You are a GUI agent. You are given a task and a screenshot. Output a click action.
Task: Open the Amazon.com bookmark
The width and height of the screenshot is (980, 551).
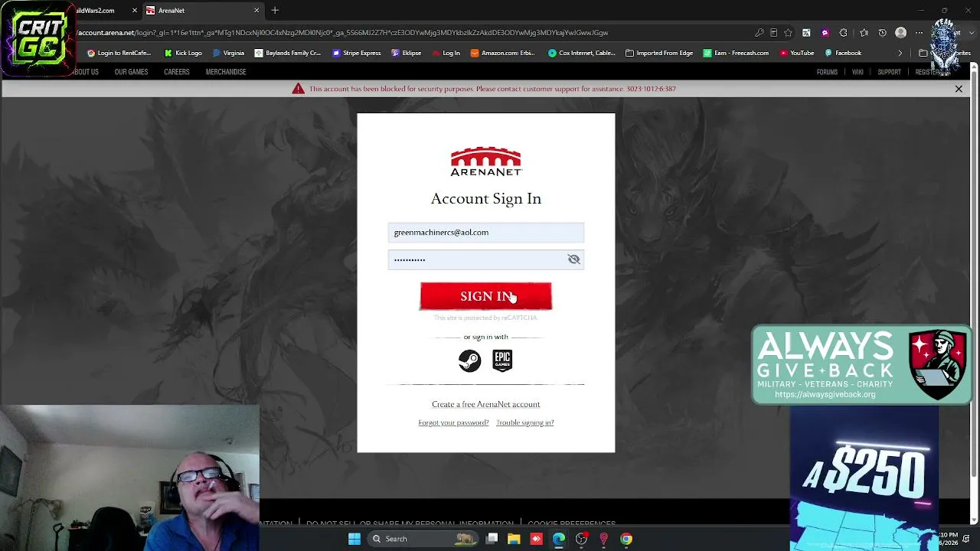click(502, 53)
